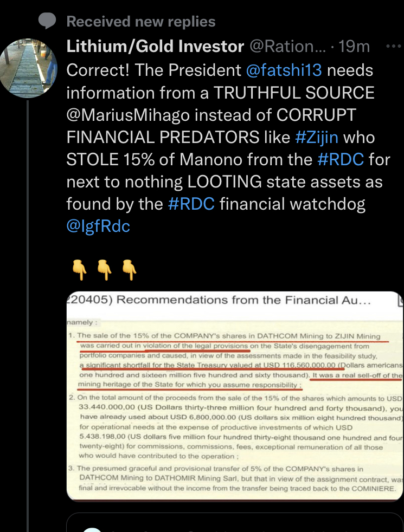404x532 pixels.
Task: Click the 'Received new replies' label
Action: pos(140,22)
